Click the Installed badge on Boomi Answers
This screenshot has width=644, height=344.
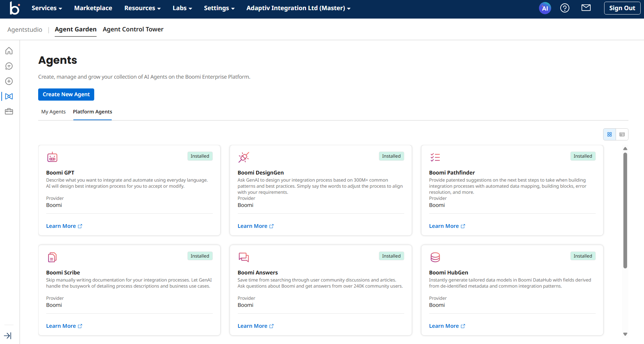point(391,256)
